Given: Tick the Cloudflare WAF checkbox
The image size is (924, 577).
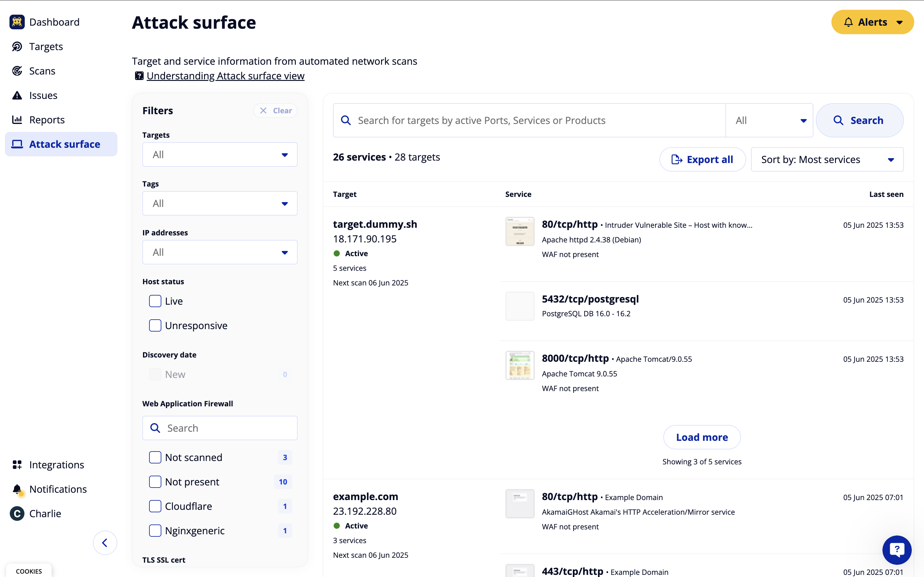Looking at the screenshot, I should [x=155, y=506].
